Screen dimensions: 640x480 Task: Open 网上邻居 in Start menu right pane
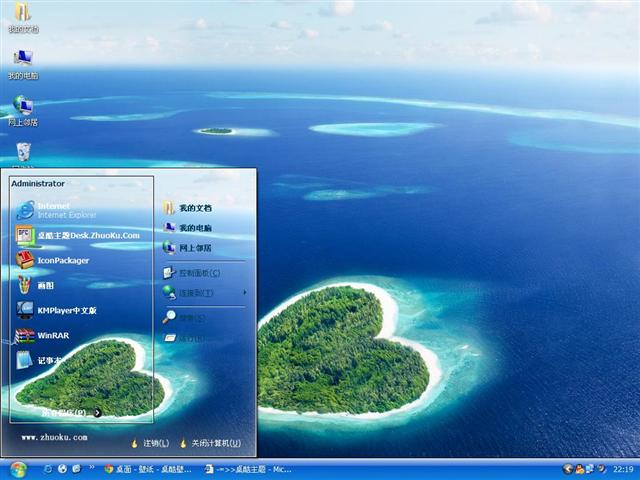188,247
